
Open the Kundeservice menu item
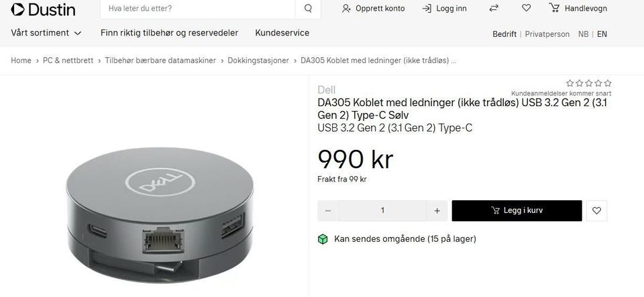click(x=282, y=33)
